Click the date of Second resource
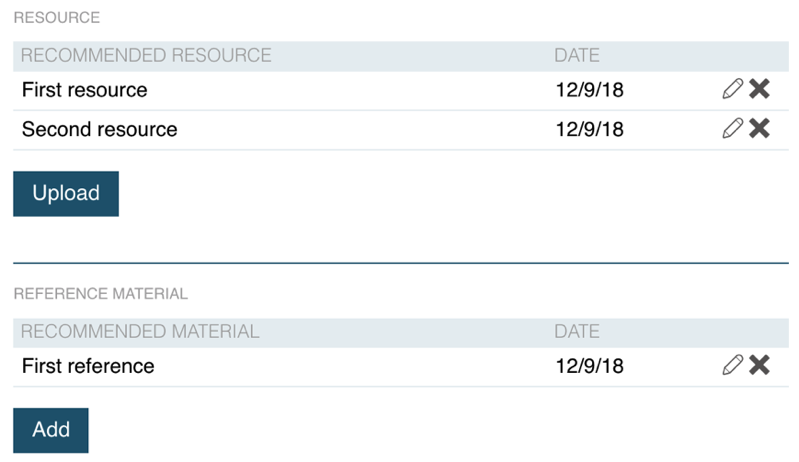Viewport: 799px width, 462px height. 589,129
